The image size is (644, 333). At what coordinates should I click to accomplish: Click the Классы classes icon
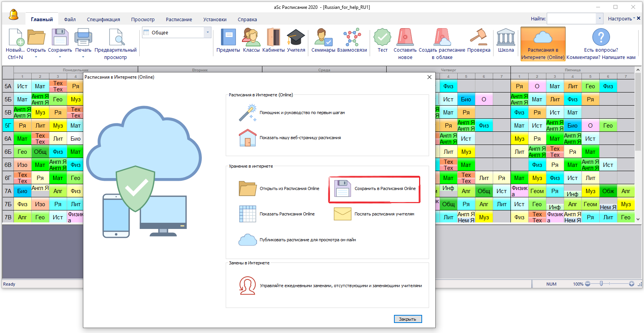[x=251, y=38]
